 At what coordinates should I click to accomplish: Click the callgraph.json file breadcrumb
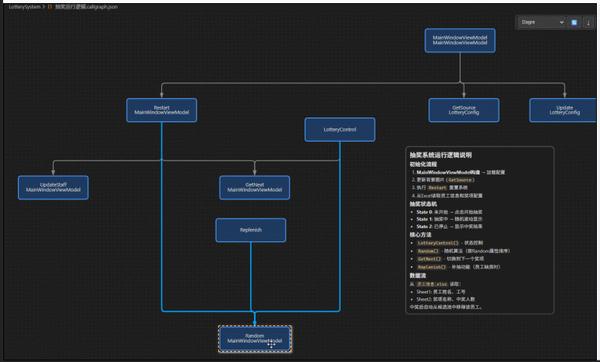86,7
